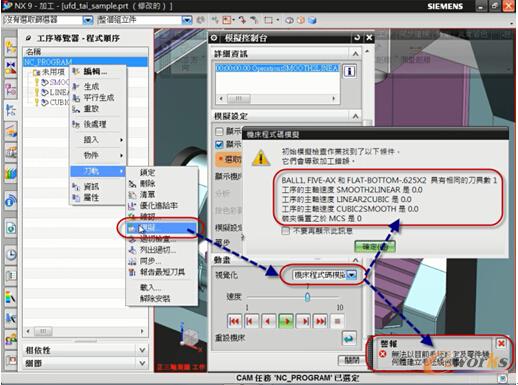Image resolution: width=518 pixels, height=385 pixels.
Task: Click the 關閉 (Close) button of simulation console
Action: click(x=352, y=360)
